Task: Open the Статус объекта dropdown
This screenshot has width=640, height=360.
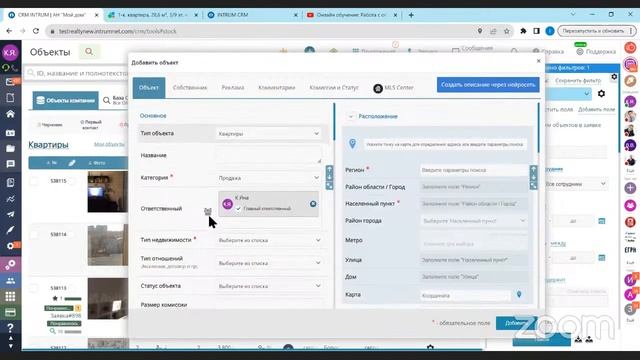Action: tap(269, 286)
